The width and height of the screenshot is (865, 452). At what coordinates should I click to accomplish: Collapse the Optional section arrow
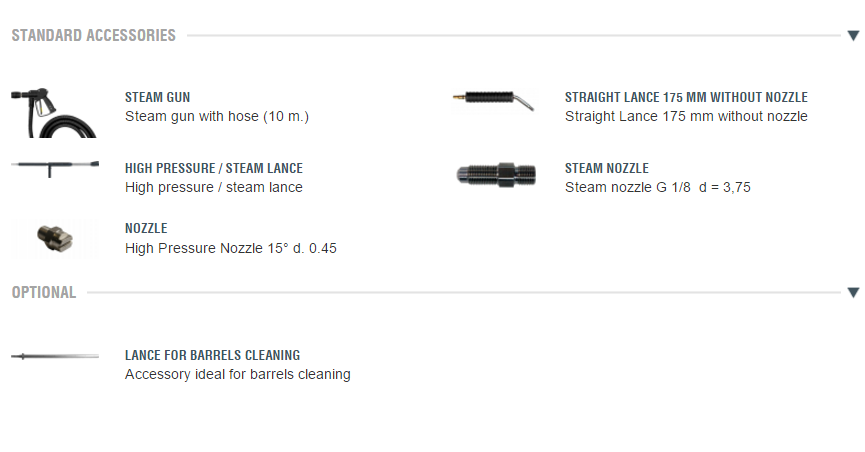tap(852, 292)
